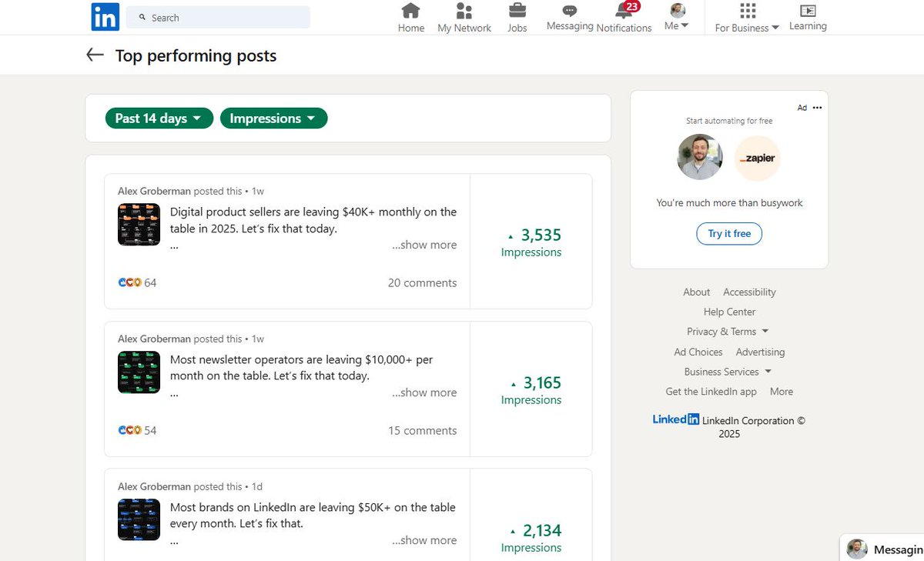Click the search magnifier icon
924x561 pixels.
coord(142,17)
